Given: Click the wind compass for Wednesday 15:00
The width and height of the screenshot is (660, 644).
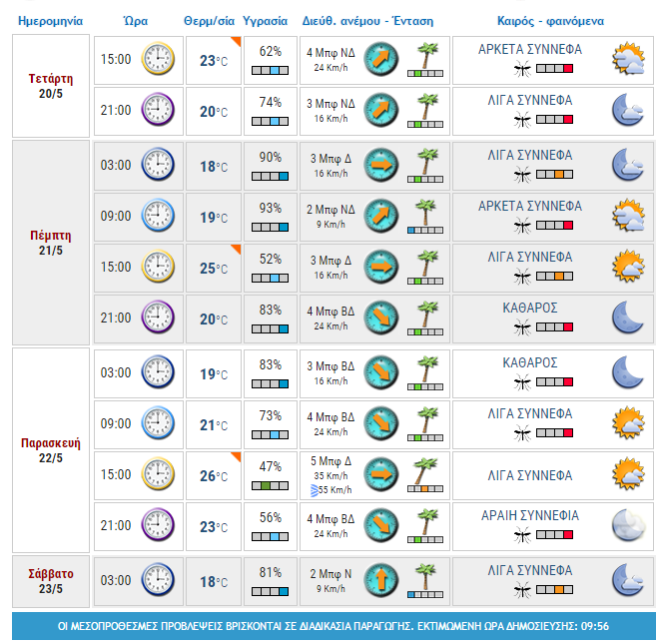Looking at the screenshot, I should pyautogui.click(x=381, y=59).
